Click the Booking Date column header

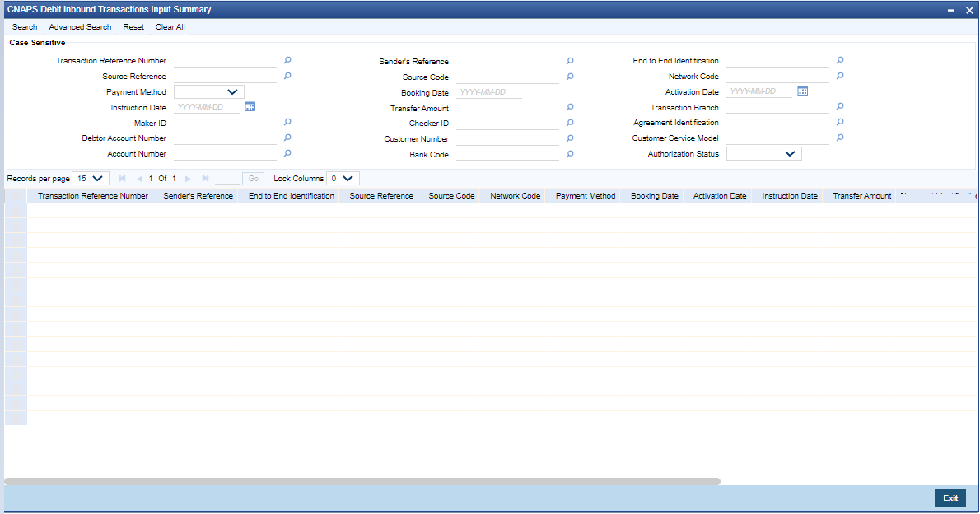point(655,196)
